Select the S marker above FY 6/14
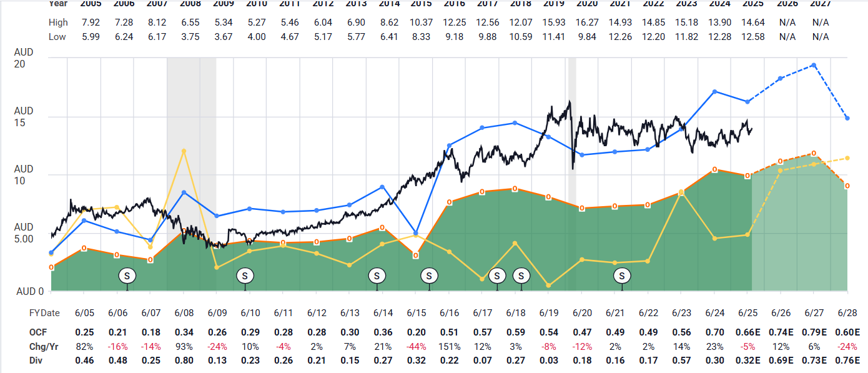Screen dimensions: 868x373 coord(377,276)
